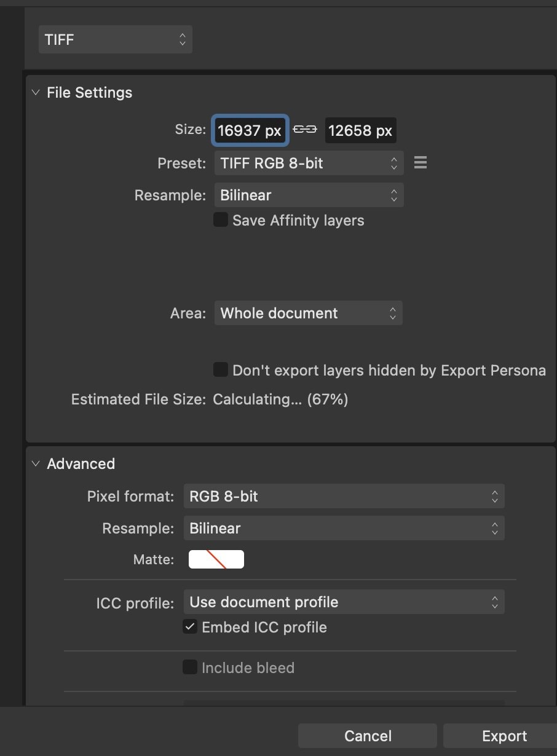Click the Cancel button

tap(368, 736)
